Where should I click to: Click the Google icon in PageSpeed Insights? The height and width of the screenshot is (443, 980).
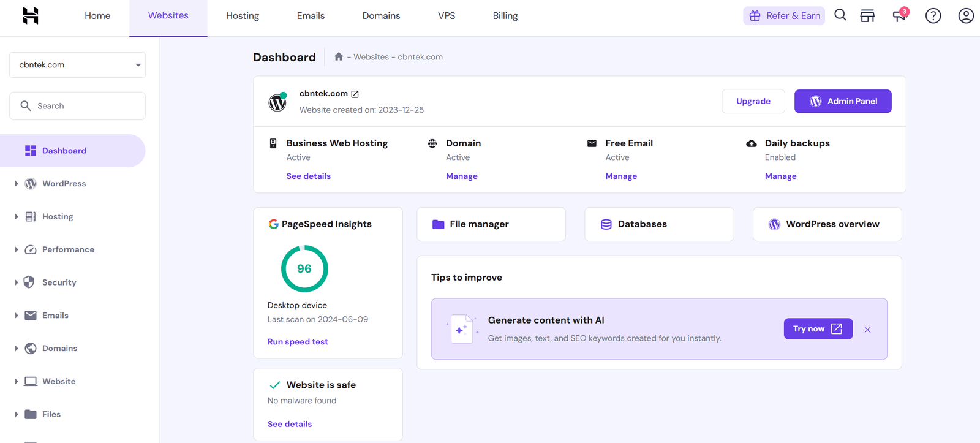[x=274, y=224]
